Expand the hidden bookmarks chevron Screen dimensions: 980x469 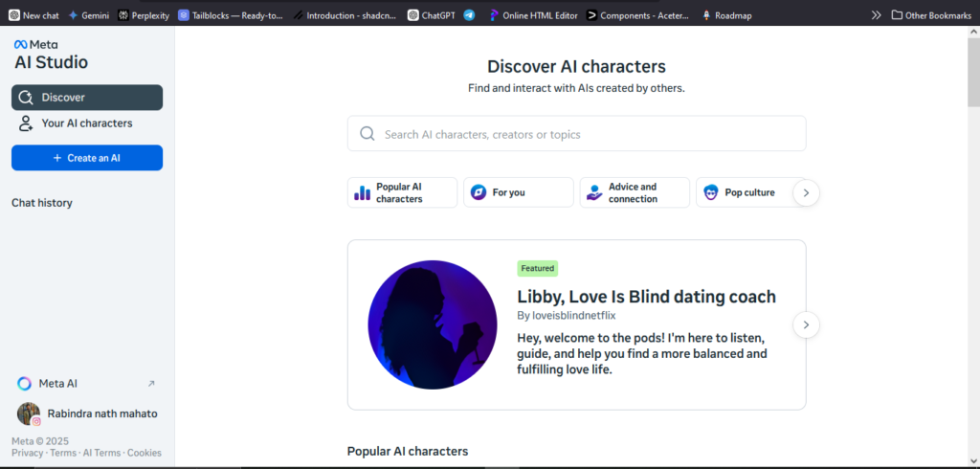pos(877,15)
